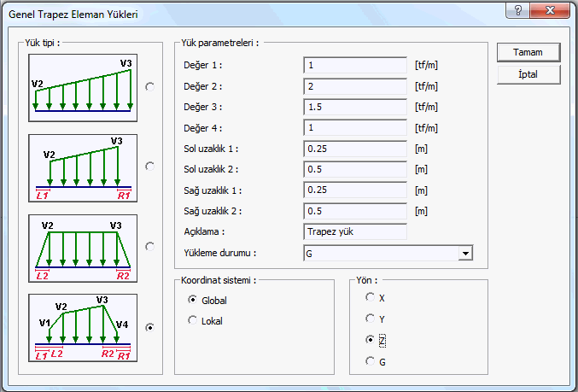Click the L2-R2 symmetric trapezoid load diagram
The width and height of the screenshot is (578, 392).
[83, 249]
